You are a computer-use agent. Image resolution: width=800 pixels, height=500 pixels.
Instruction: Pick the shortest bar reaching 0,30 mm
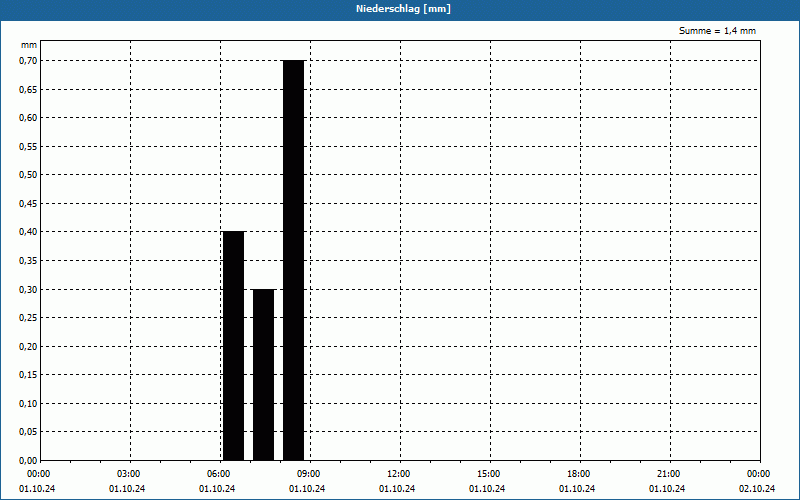(x=264, y=374)
